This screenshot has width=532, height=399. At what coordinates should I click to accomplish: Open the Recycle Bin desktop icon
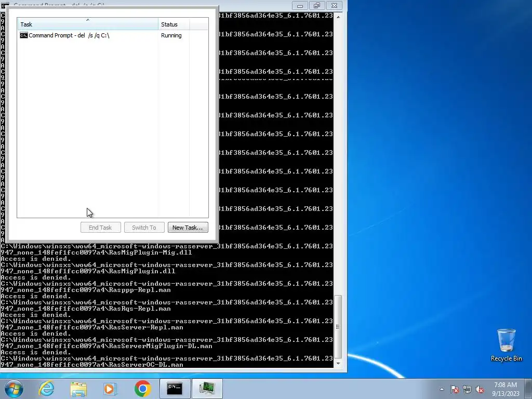[506, 345]
